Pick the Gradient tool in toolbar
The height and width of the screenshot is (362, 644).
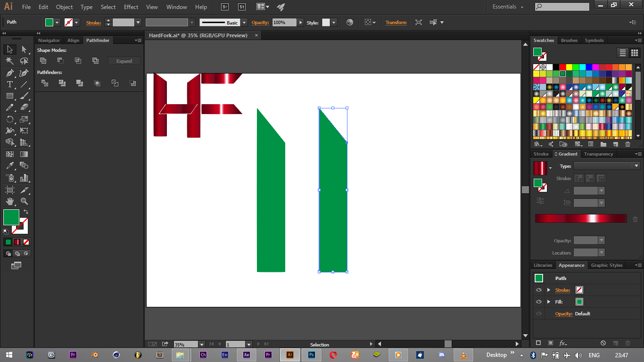coord(24,154)
